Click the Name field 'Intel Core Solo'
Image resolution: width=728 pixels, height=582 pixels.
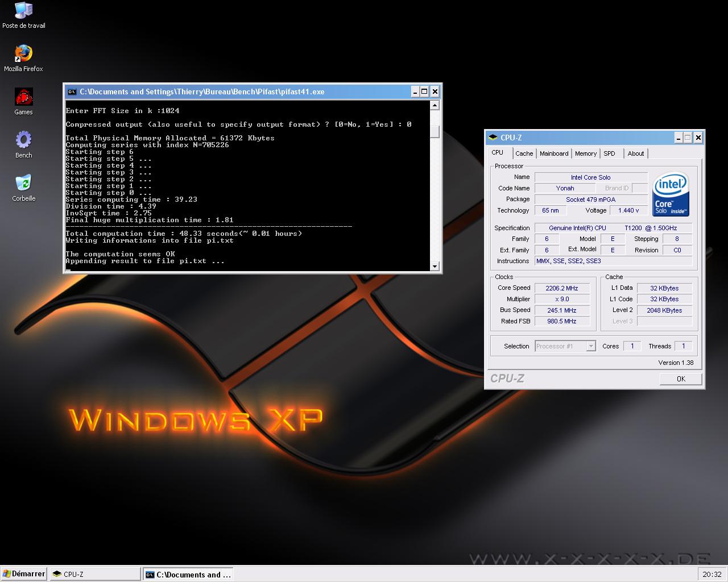point(591,177)
